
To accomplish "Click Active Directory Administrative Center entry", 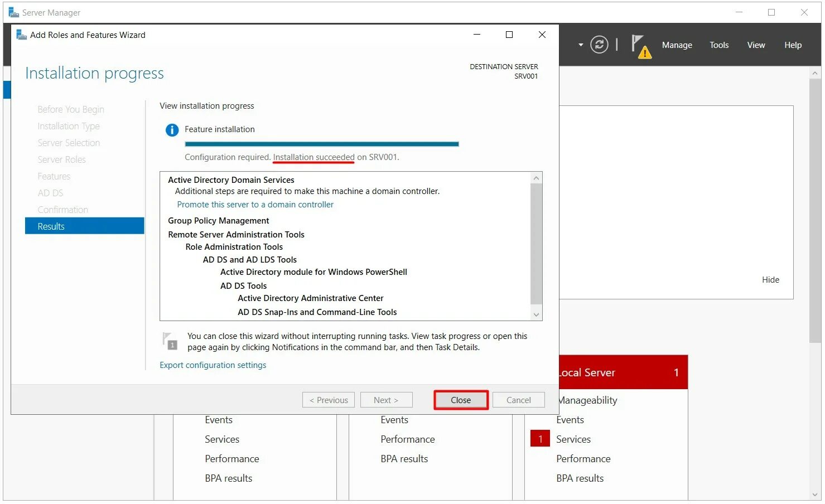I will pos(311,298).
